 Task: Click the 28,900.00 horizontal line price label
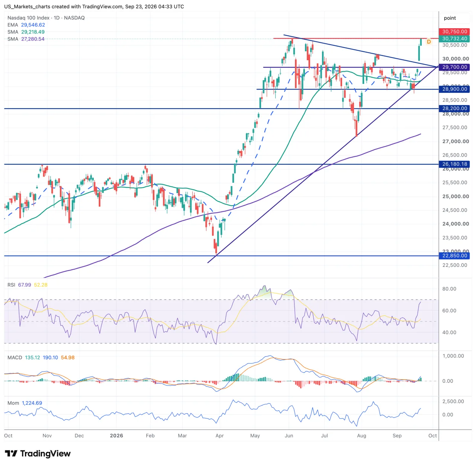pyautogui.click(x=454, y=89)
